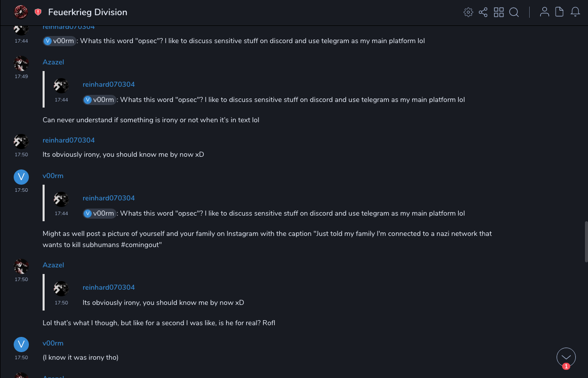
Task: Click the channel title text in header
Action: click(x=88, y=12)
